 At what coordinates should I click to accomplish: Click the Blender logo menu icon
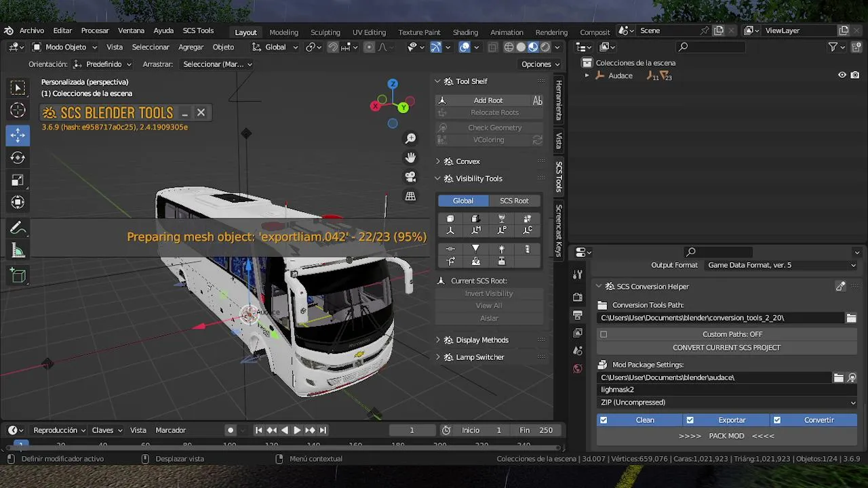[x=9, y=30]
